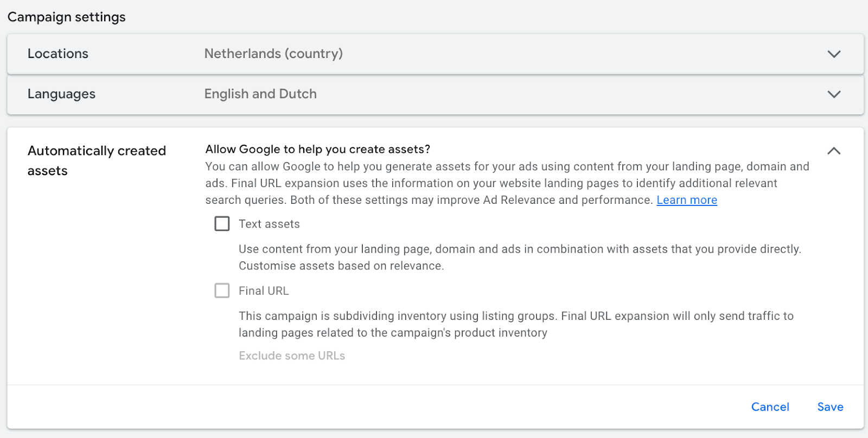This screenshot has width=868, height=438.
Task: Enable the Text assets checkbox
Action: 222,224
